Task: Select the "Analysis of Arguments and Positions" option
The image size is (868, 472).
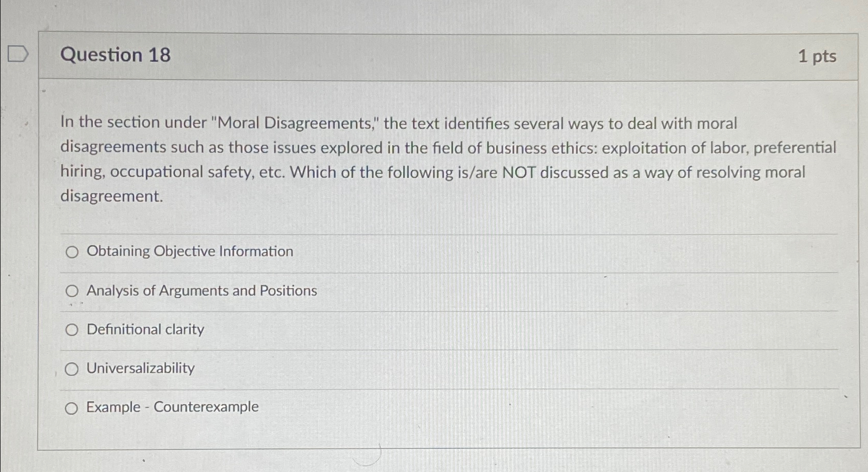Action: click(x=72, y=290)
